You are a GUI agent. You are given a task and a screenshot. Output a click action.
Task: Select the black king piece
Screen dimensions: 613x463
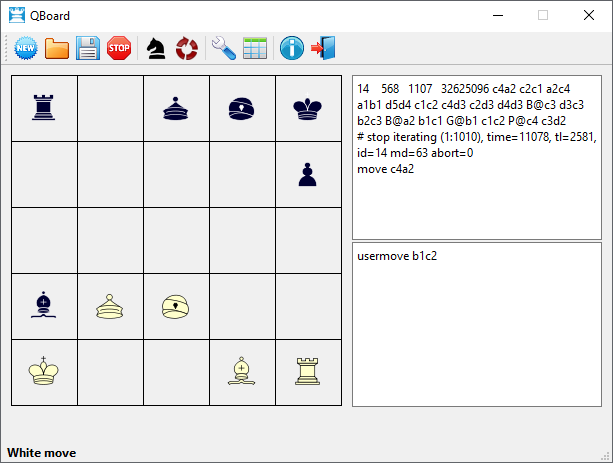coord(307,108)
